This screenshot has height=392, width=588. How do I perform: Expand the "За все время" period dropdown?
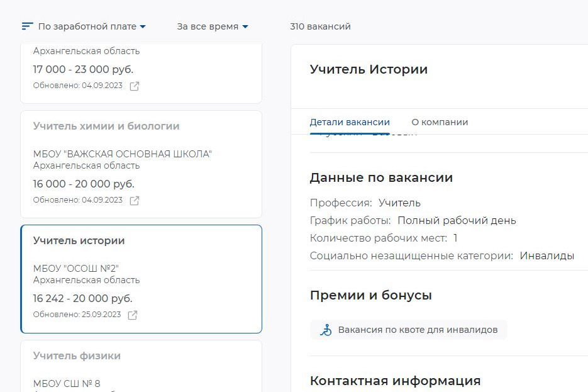213,26
